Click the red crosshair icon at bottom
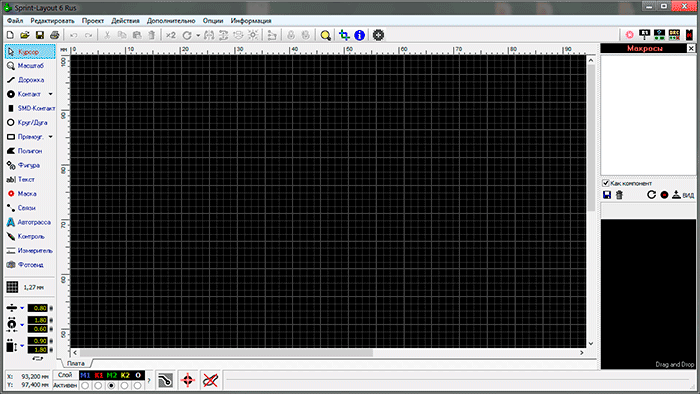700x394 pixels. 188,381
